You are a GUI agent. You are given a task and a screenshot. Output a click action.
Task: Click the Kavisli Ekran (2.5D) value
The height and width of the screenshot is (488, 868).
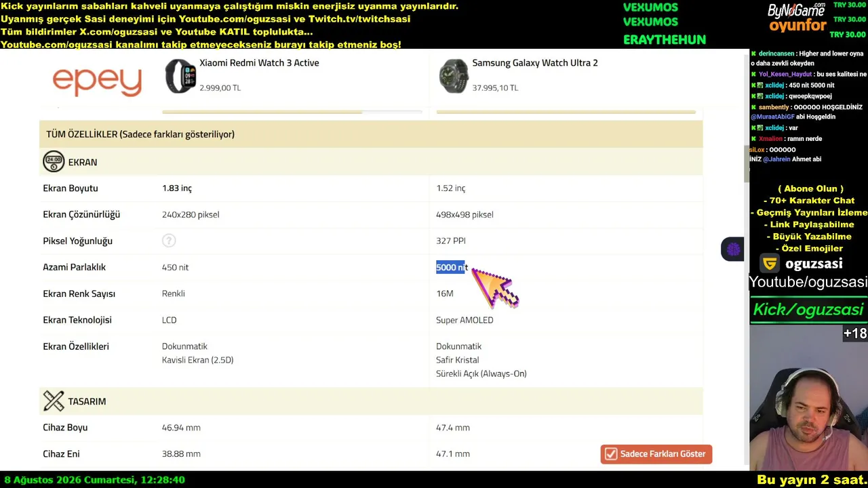[x=198, y=360]
